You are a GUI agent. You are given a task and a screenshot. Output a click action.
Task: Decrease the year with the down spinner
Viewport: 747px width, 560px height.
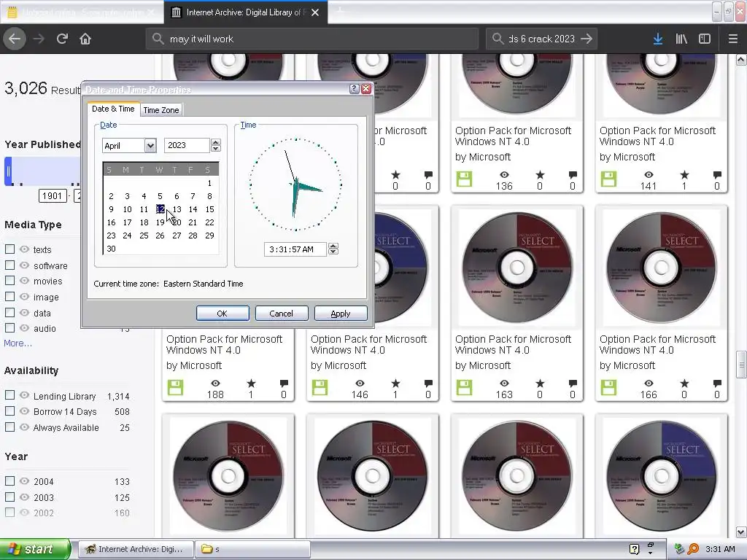coord(216,149)
